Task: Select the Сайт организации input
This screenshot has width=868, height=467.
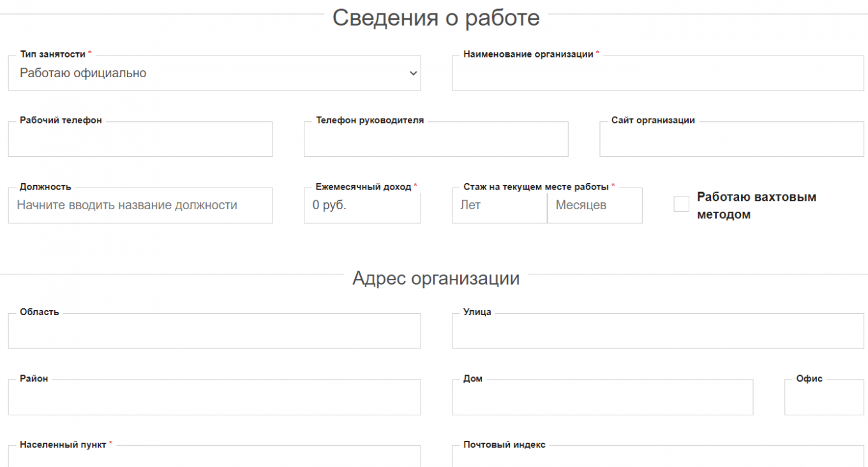Action: tap(731, 140)
